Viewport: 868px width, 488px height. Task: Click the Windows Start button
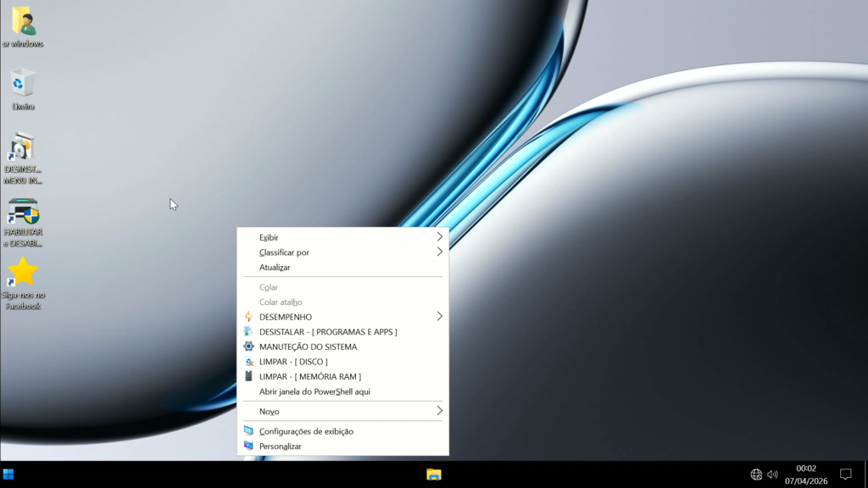click(8, 474)
